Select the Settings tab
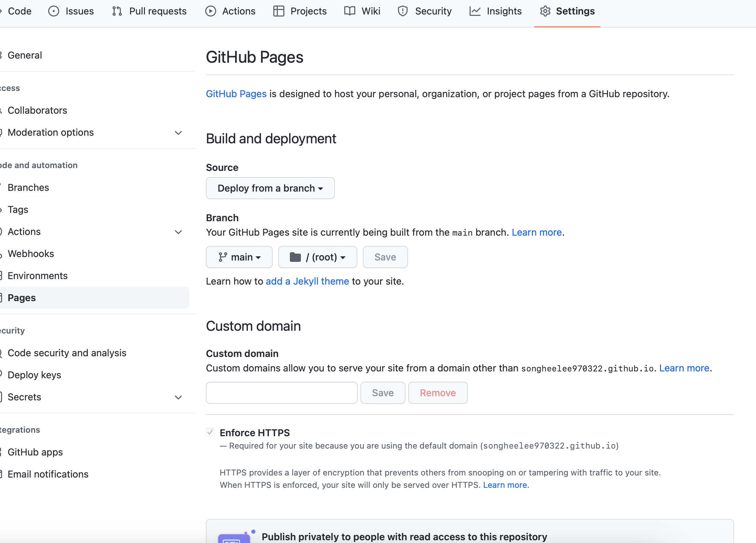The width and height of the screenshot is (756, 543). [567, 11]
